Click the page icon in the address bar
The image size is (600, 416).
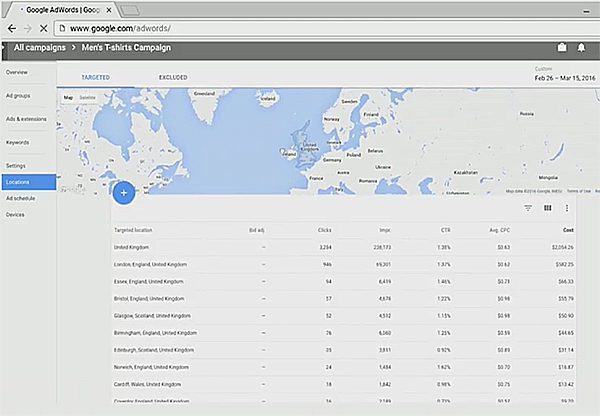point(62,28)
